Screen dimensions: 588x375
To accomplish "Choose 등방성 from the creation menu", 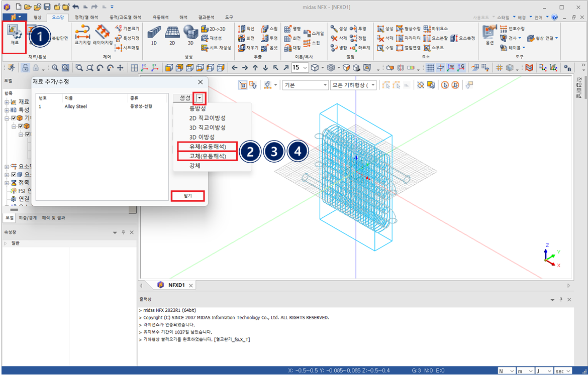I will [198, 108].
